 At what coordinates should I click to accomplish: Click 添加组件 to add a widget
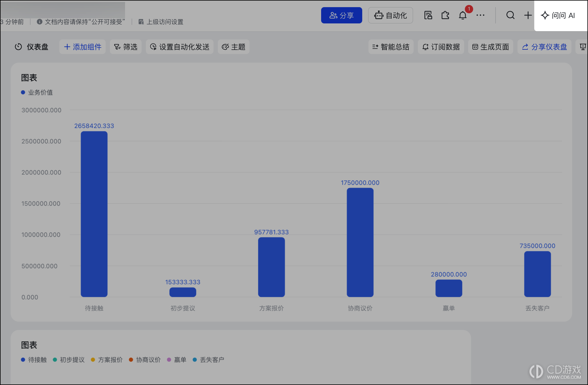82,47
